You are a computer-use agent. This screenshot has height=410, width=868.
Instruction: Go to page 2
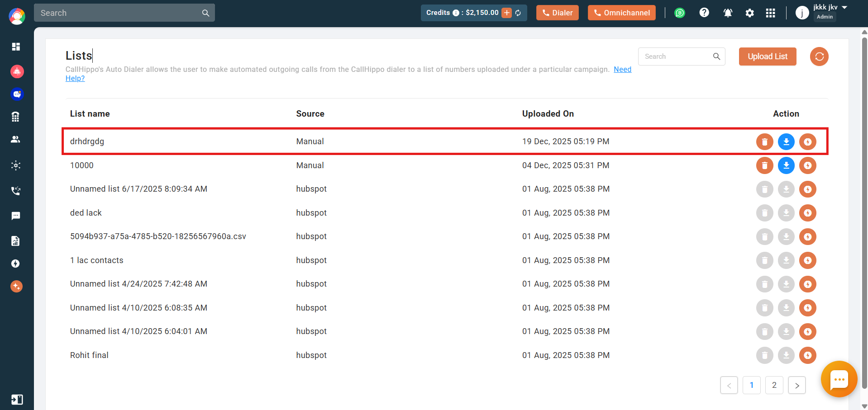coord(774,385)
